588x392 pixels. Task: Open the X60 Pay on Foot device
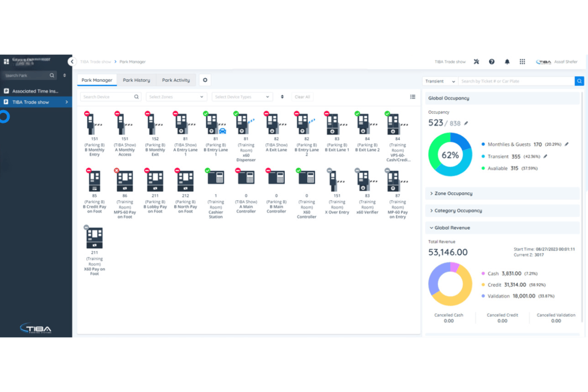94,238
